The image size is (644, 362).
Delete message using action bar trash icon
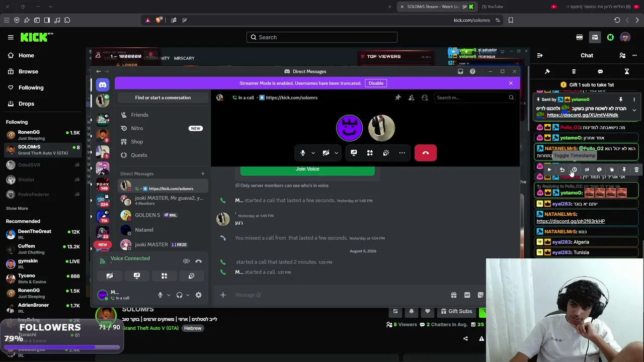click(636, 170)
